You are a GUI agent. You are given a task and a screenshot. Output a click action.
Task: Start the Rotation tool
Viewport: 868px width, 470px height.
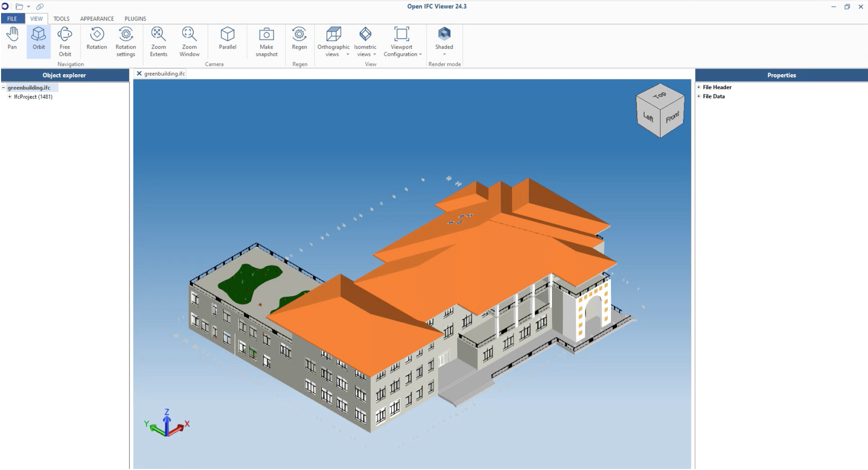click(x=96, y=39)
